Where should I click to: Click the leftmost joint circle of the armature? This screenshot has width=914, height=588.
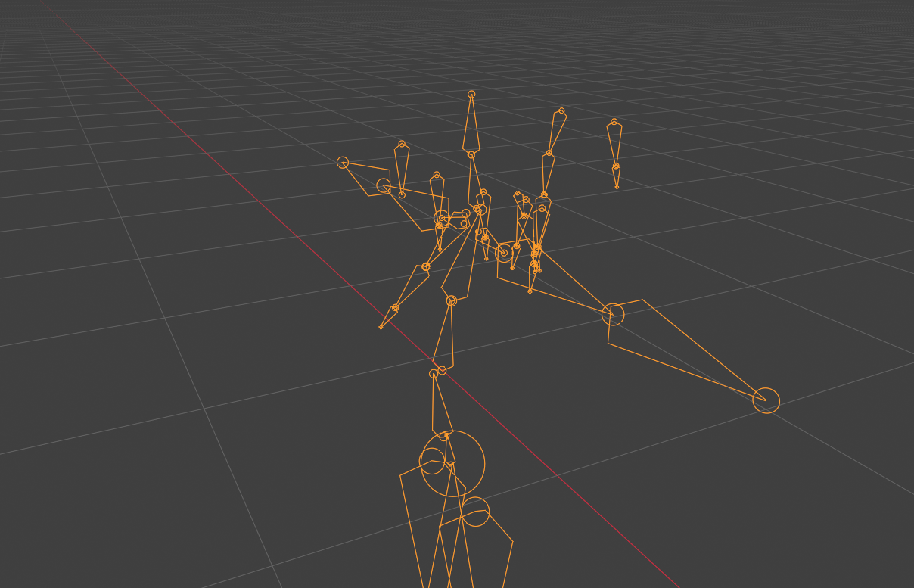tap(343, 162)
